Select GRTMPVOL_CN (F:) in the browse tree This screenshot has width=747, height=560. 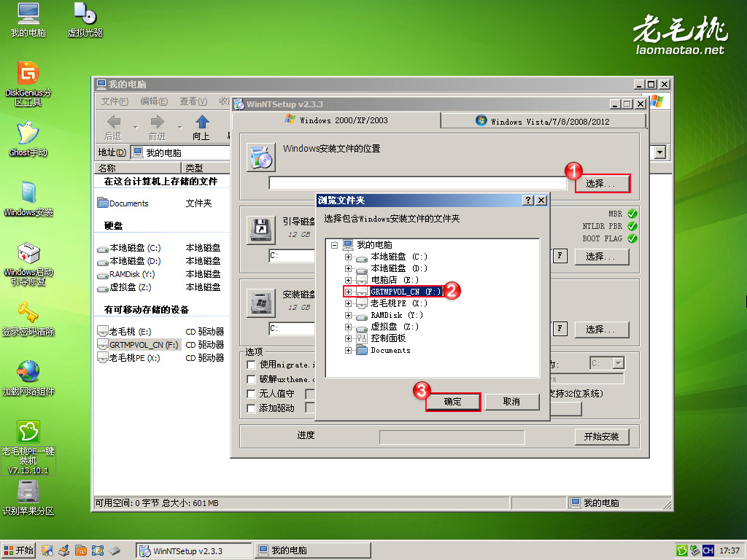pos(406,292)
